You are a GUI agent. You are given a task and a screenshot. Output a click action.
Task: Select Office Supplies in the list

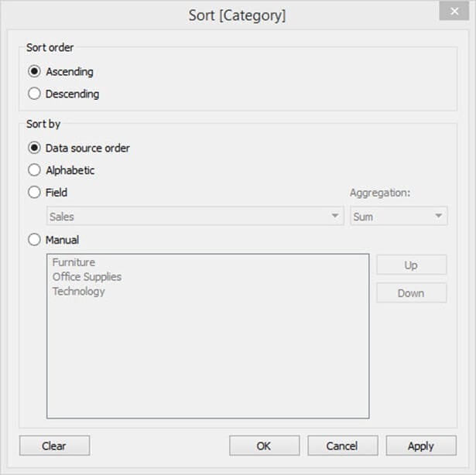[x=87, y=277]
